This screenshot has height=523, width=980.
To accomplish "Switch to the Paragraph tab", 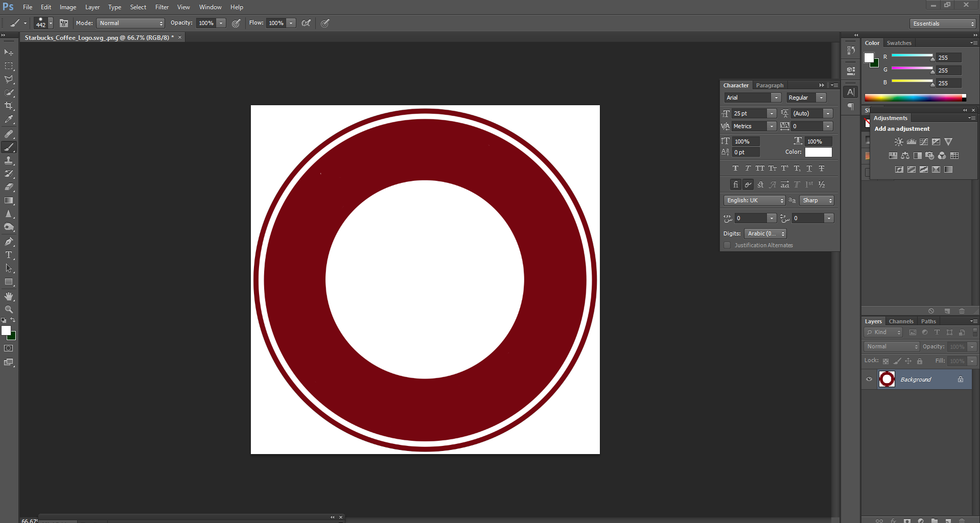I will click(769, 85).
